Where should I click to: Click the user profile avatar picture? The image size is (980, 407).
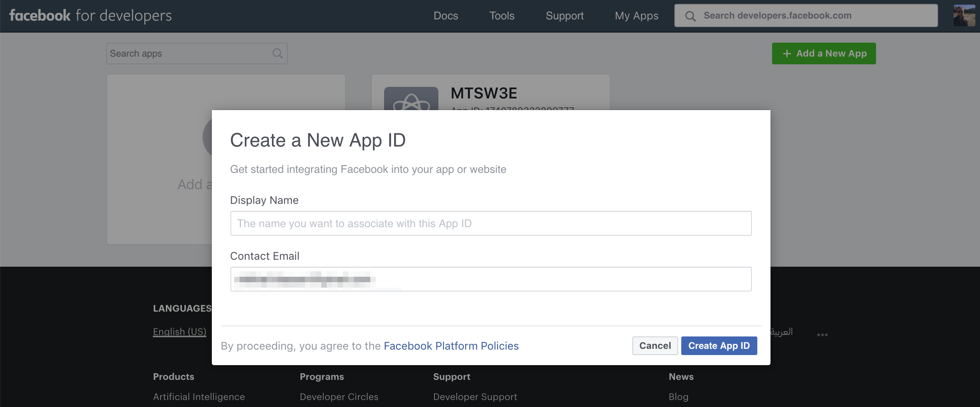(964, 16)
